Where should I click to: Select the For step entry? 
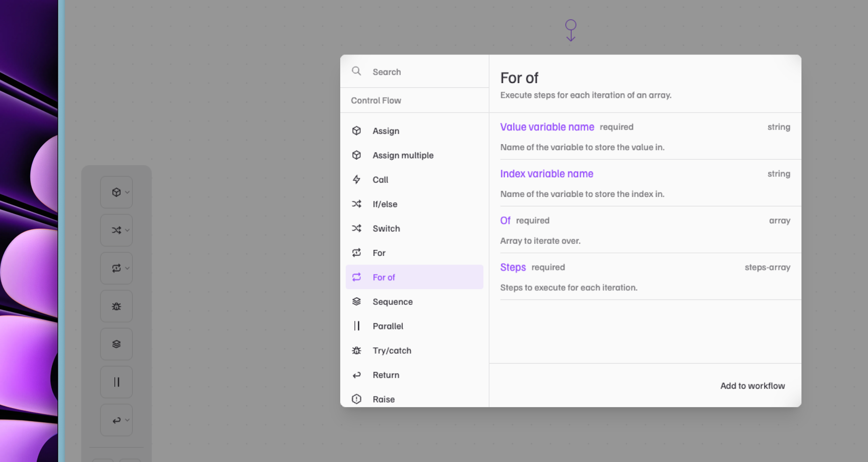pyautogui.click(x=414, y=253)
